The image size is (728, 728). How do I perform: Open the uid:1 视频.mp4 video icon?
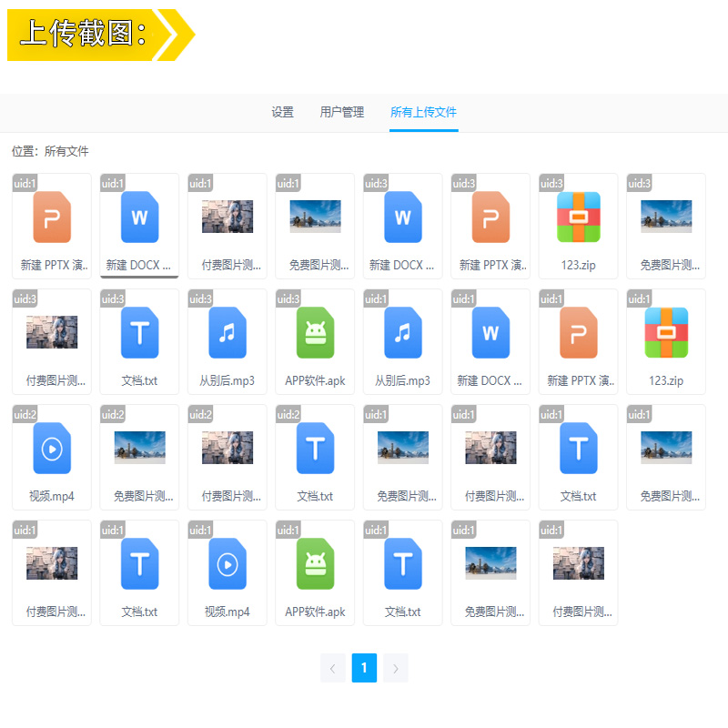(x=227, y=563)
